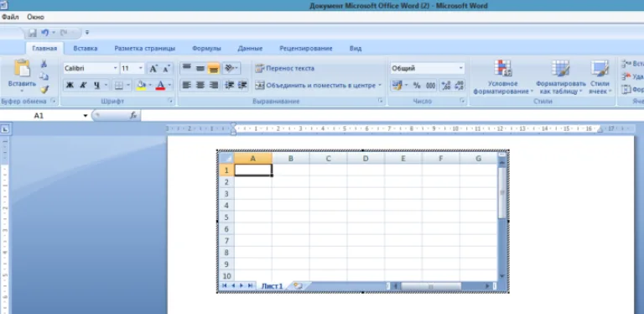Click increase decimal icon

point(445,85)
